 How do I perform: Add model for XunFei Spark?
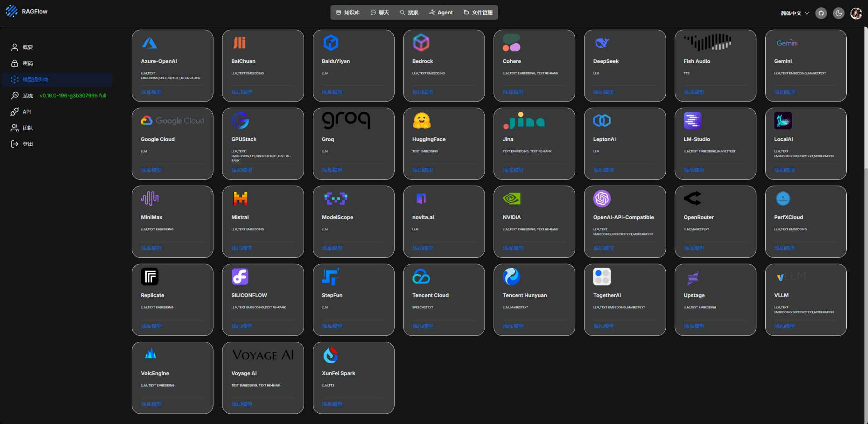(x=332, y=404)
